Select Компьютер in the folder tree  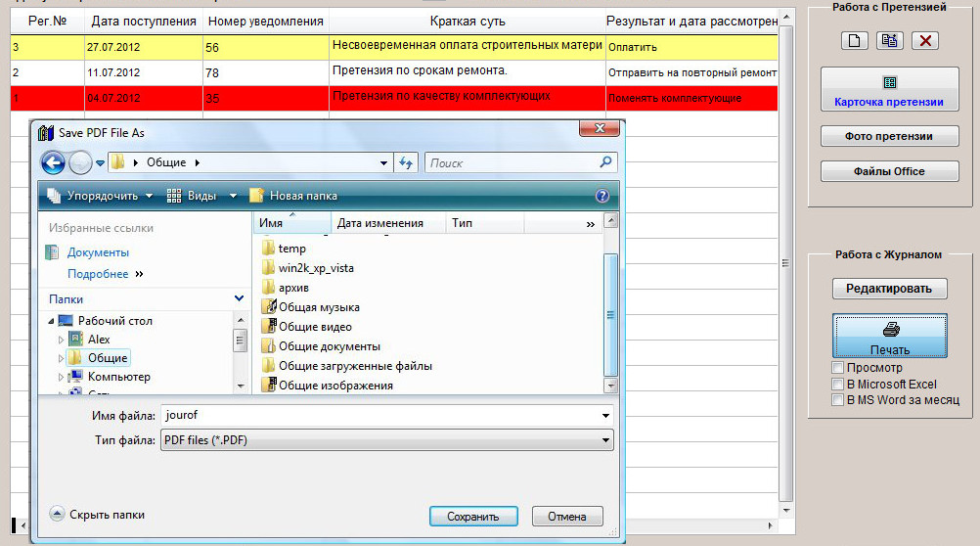(x=118, y=377)
